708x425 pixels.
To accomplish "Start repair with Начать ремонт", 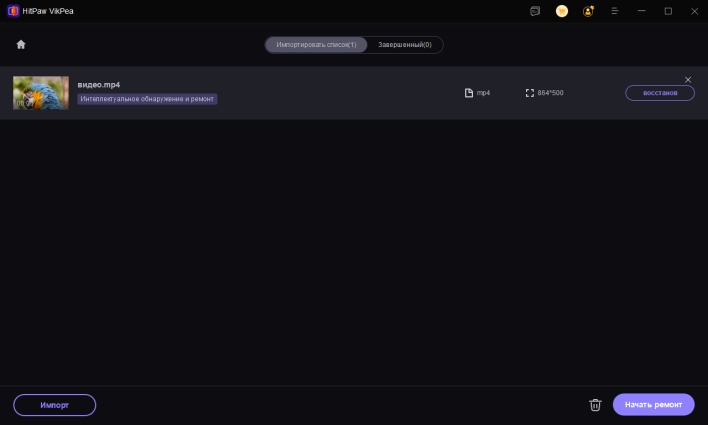I will coord(653,405).
